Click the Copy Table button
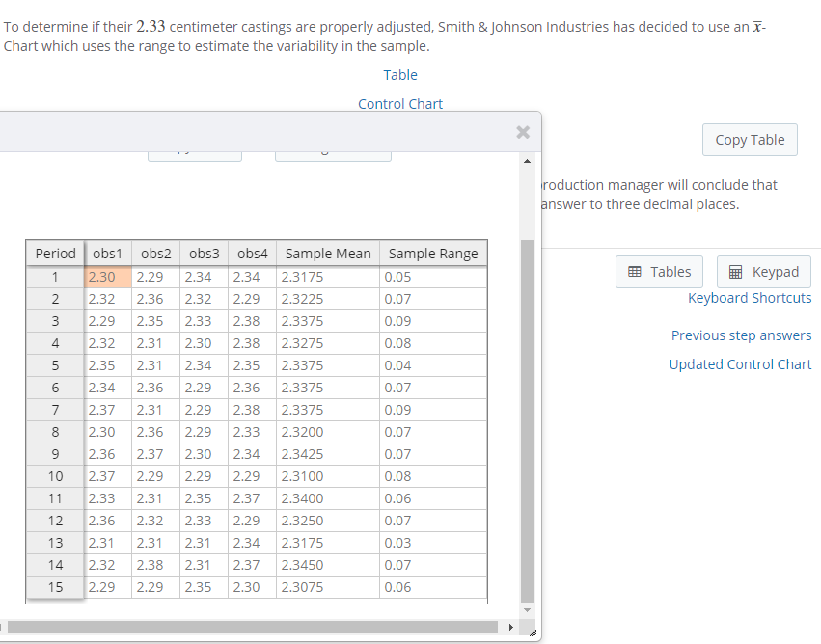 750,140
